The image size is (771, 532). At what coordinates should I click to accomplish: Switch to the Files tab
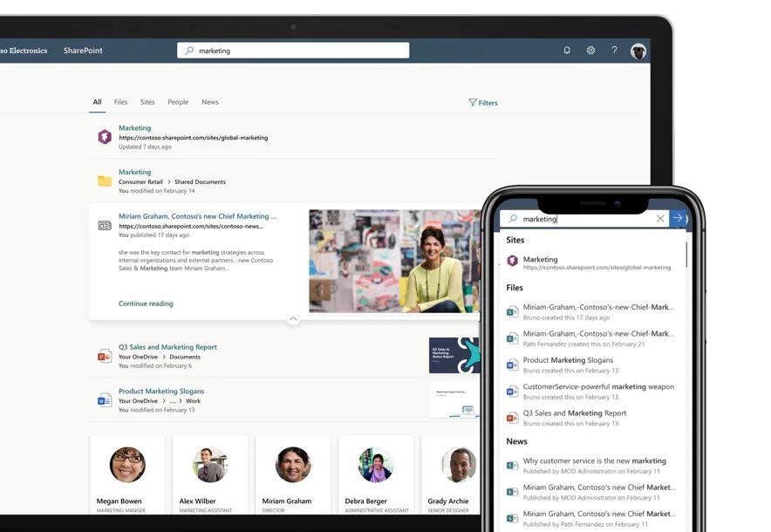(120, 102)
